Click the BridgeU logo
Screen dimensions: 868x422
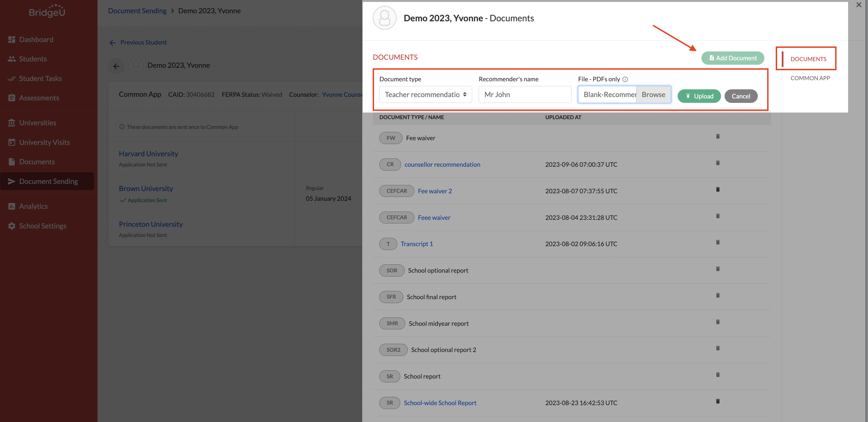(47, 11)
